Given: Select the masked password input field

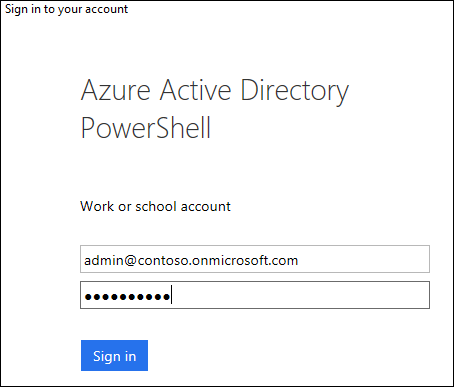Looking at the screenshot, I should 255,295.
